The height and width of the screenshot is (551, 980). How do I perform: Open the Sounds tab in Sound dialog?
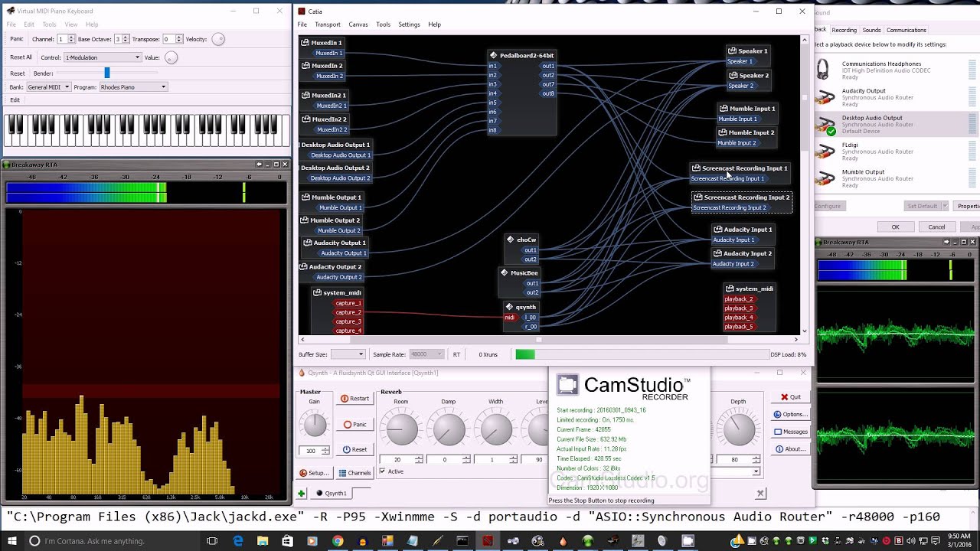point(871,30)
